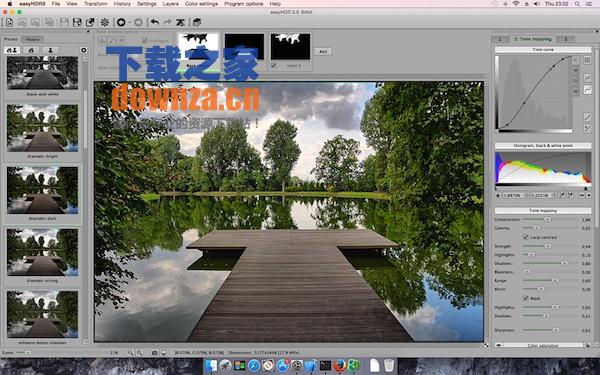Open the Color settings menu
The height and width of the screenshot is (375, 600).
[201, 3]
